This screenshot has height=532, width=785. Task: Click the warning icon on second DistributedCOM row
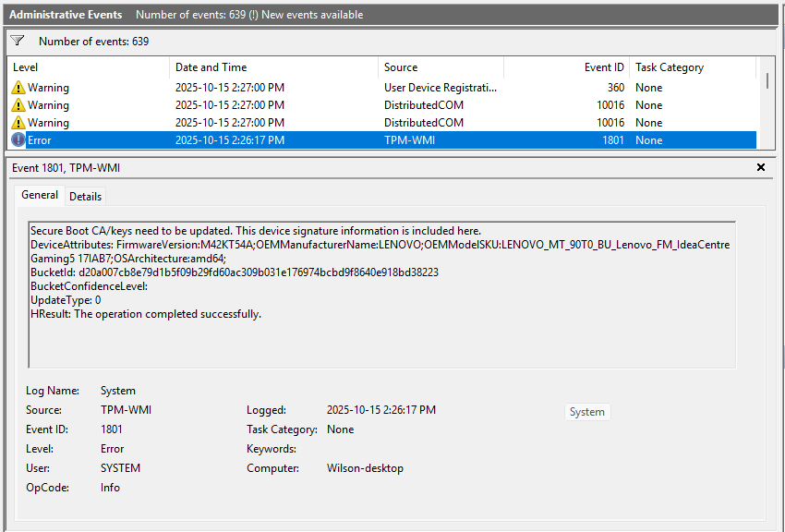18,122
